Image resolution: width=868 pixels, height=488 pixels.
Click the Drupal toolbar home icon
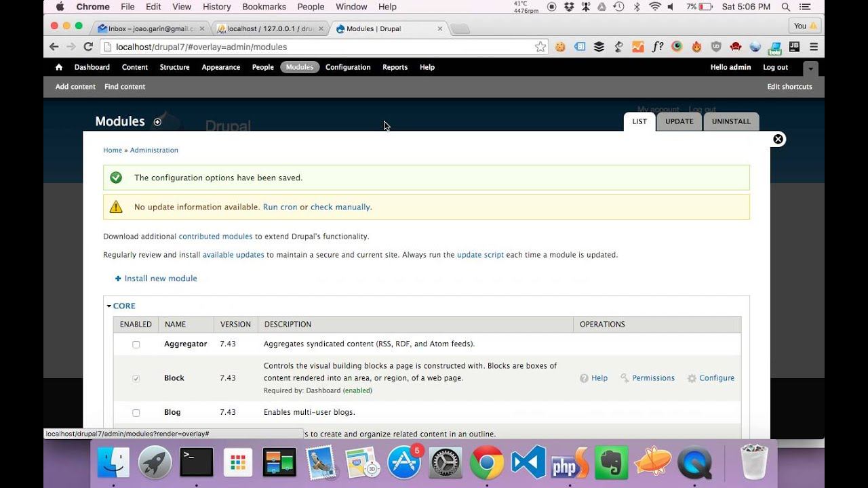59,67
